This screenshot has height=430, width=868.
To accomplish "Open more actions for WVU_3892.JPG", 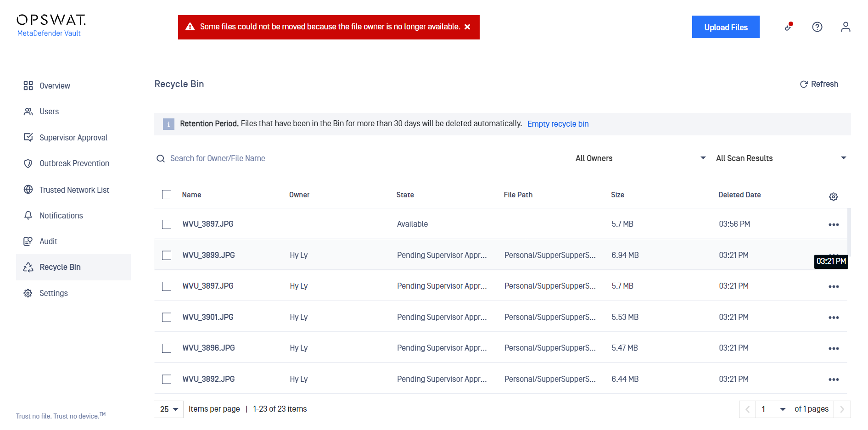I will click(834, 380).
